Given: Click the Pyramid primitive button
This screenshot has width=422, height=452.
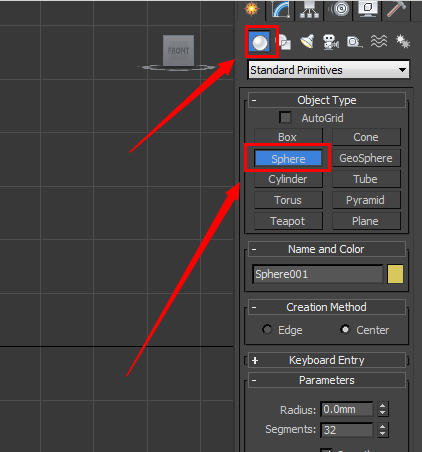Looking at the screenshot, I should coord(366,200).
